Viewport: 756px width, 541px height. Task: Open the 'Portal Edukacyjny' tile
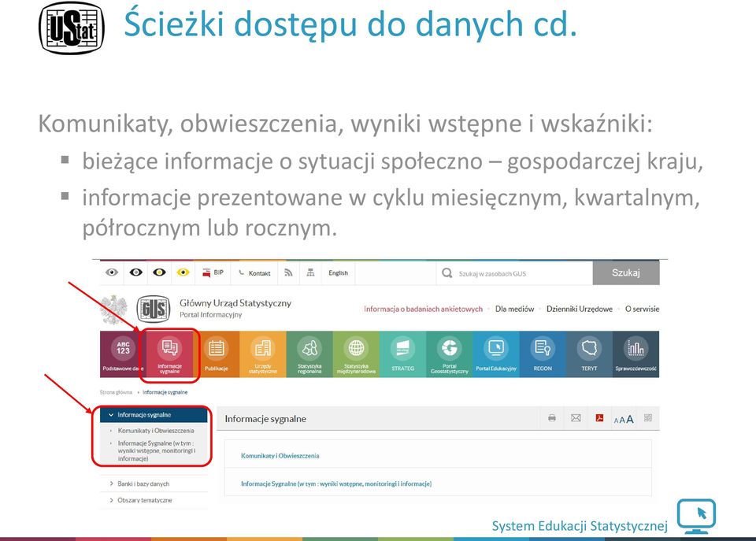[496, 354]
